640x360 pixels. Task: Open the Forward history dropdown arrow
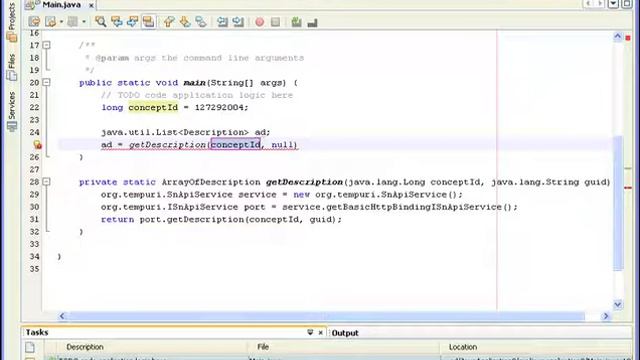(x=84, y=22)
